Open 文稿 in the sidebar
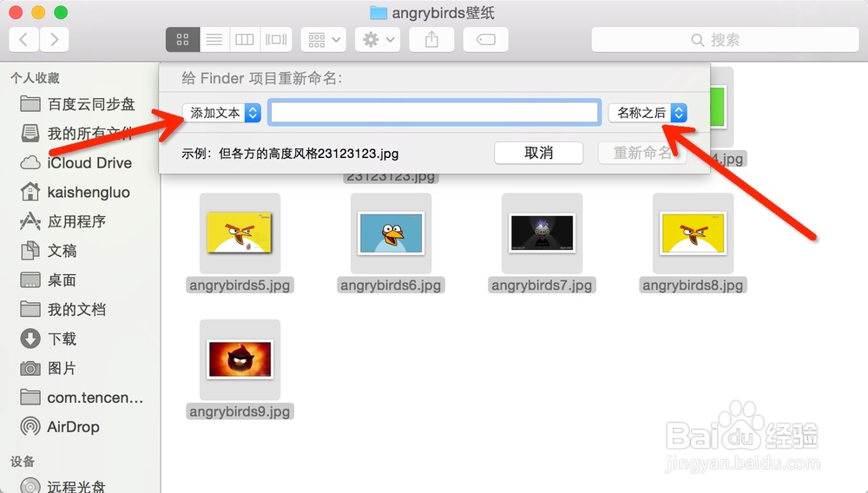 49,251
